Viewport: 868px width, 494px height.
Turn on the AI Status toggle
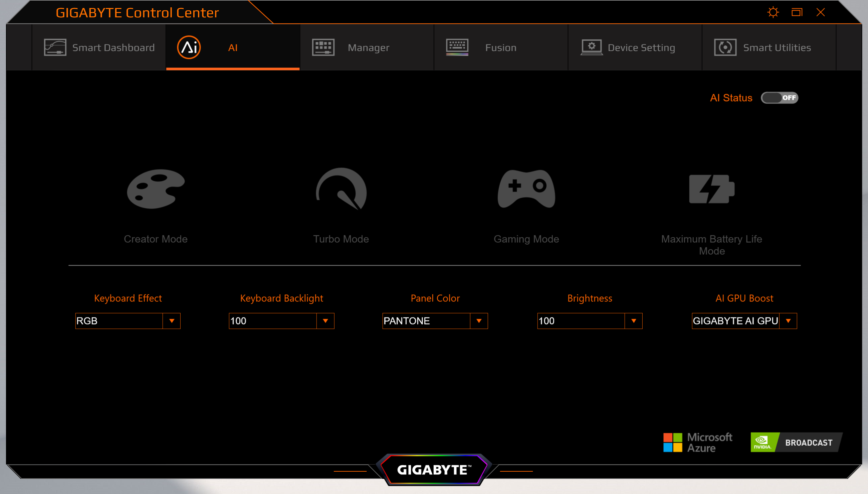[780, 98]
